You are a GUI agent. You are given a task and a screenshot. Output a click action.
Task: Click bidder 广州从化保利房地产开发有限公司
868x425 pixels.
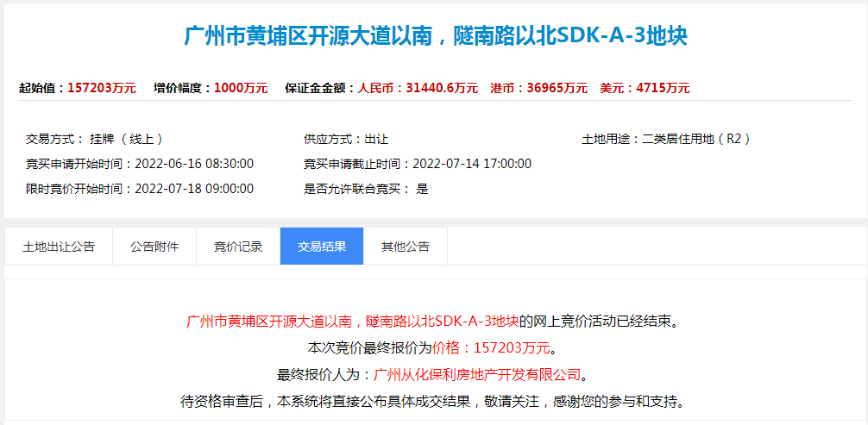coord(477,375)
